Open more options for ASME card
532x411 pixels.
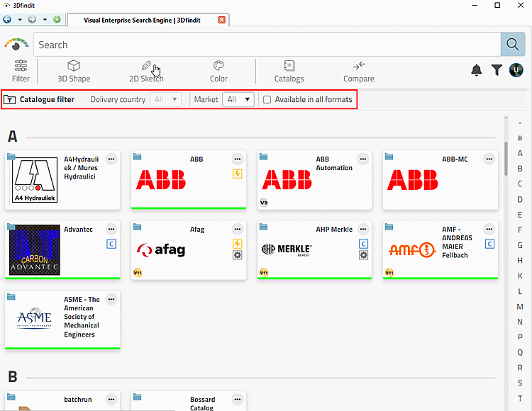click(x=111, y=299)
